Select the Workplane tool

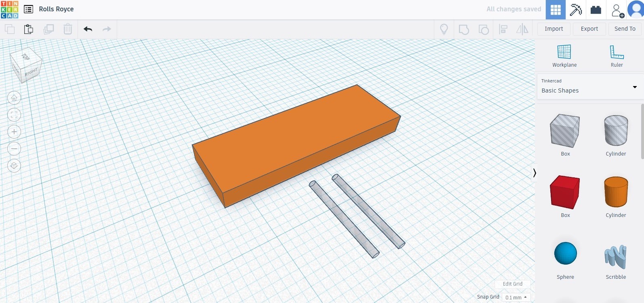pyautogui.click(x=564, y=56)
